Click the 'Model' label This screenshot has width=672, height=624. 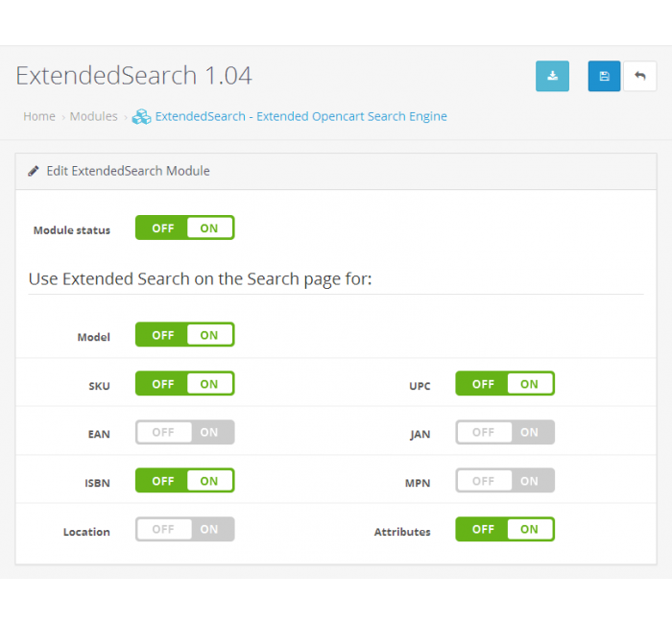click(93, 337)
